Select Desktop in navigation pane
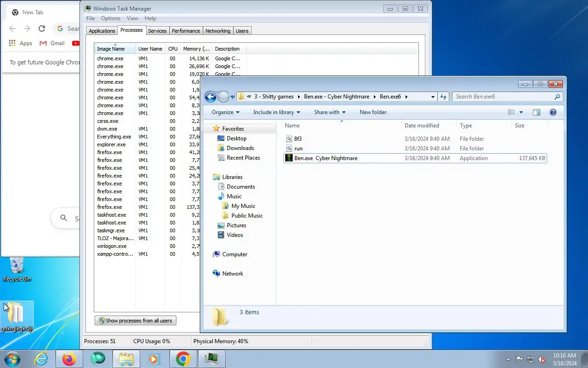588x368 pixels. (x=232, y=138)
